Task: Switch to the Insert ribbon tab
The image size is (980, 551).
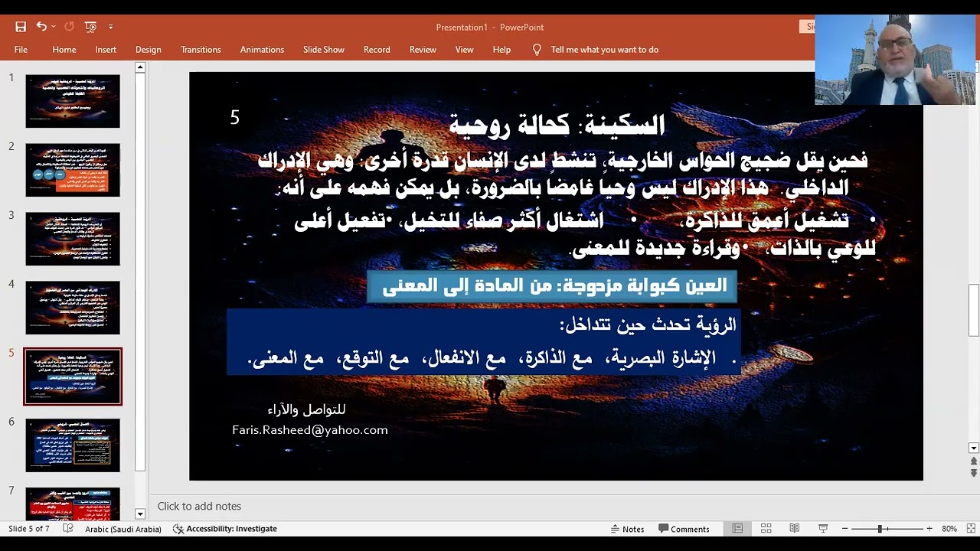Action: [x=106, y=50]
